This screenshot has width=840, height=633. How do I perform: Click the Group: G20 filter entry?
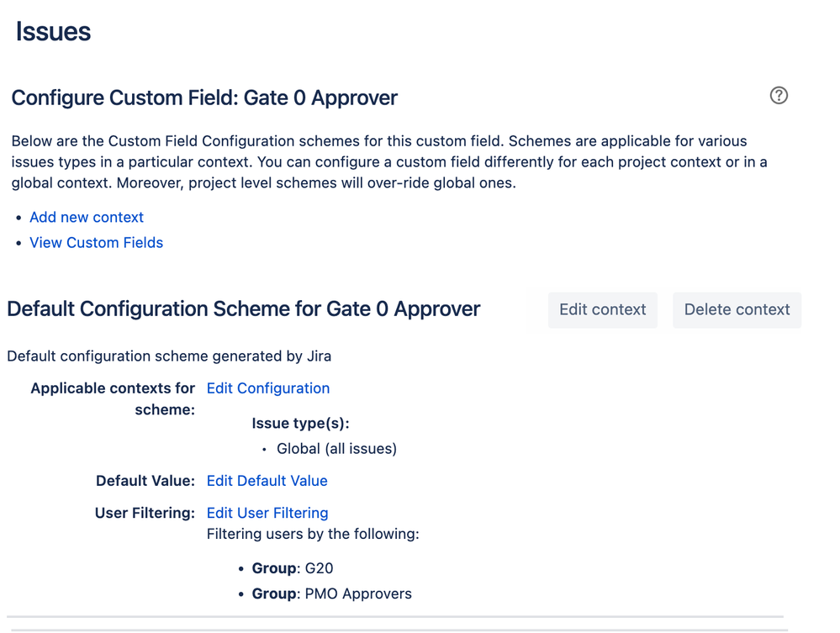click(x=293, y=567)
